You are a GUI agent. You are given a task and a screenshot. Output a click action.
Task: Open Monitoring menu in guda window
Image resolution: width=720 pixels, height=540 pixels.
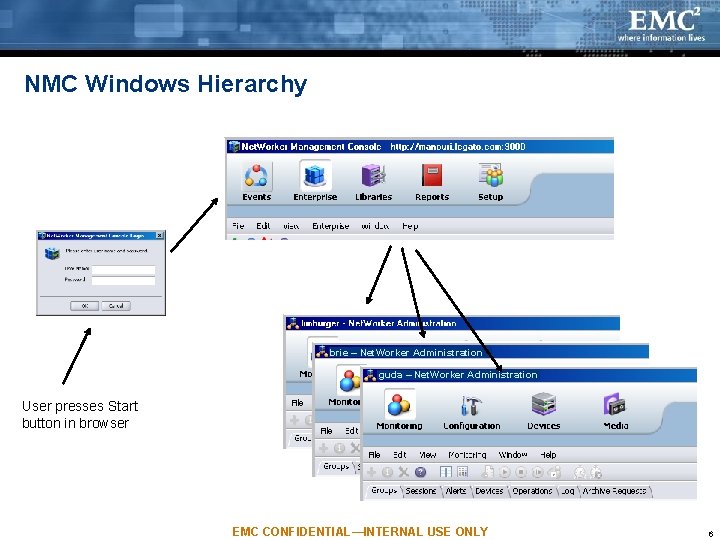pos(467,455)
